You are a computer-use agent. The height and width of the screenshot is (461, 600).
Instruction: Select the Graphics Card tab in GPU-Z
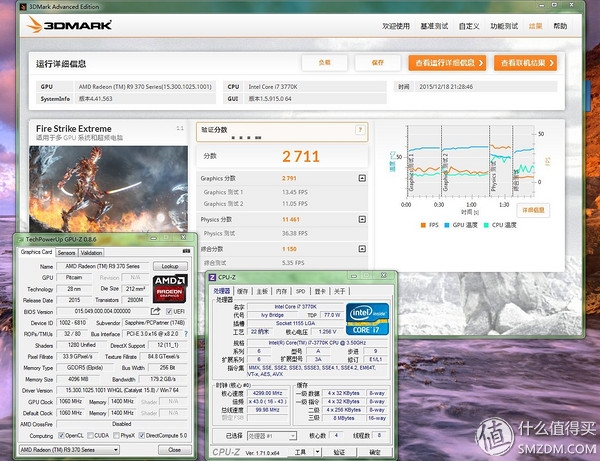coord(36,252)
